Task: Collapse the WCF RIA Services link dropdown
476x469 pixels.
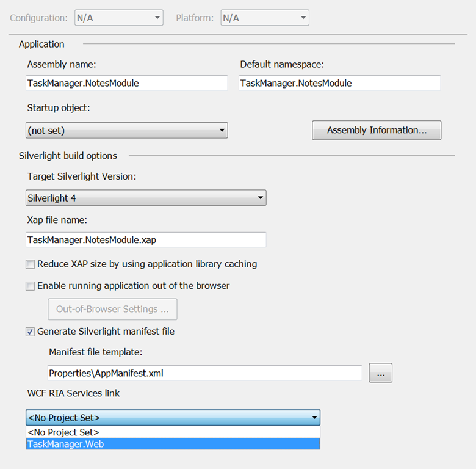Action: click(173, 417)
